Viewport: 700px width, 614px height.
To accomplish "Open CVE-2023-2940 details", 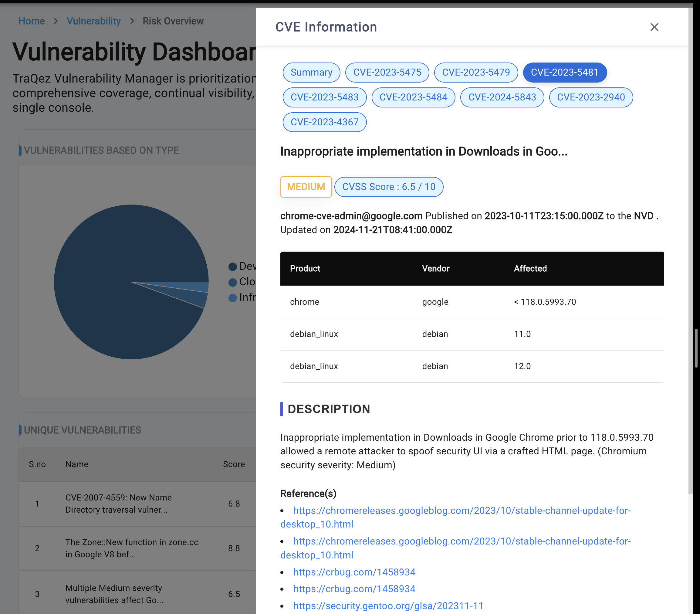I will tap(591, 97).
